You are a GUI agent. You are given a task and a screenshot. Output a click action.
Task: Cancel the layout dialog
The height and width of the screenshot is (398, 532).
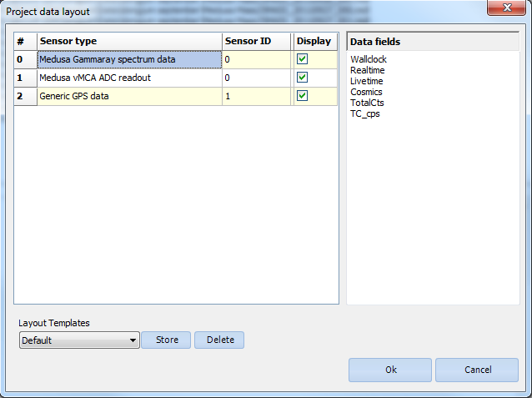477,370
